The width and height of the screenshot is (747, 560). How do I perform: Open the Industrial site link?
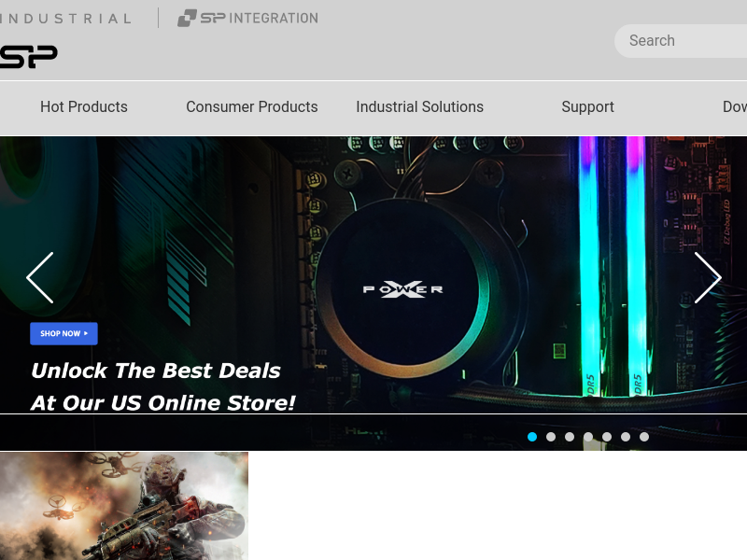point(65,19)
